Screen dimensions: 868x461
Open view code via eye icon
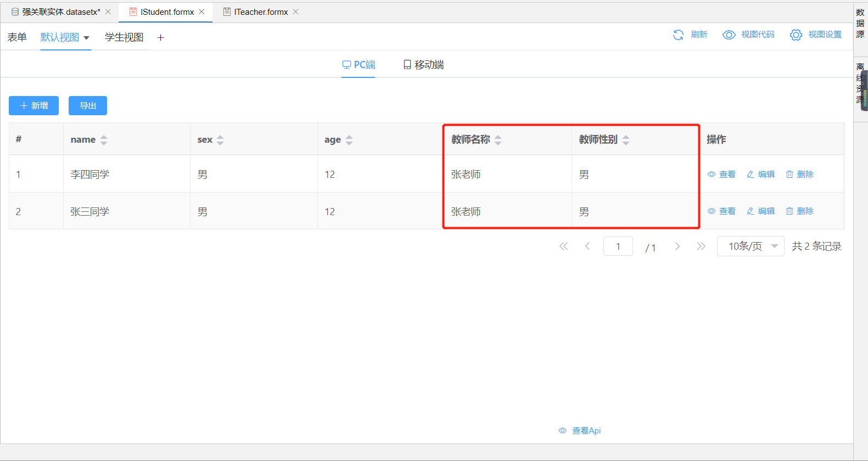pyautogui.click(x=729, y=35)
